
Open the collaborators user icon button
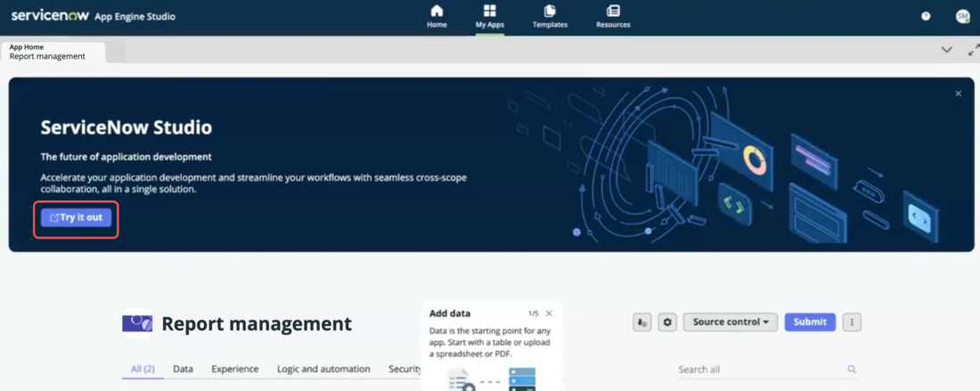(641, 322)
